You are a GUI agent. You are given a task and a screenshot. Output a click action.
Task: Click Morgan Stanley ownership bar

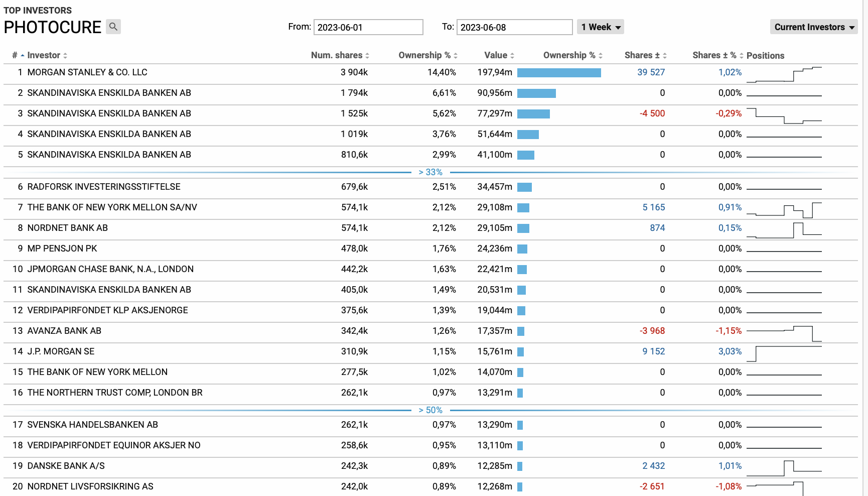[x=559, y=73]
